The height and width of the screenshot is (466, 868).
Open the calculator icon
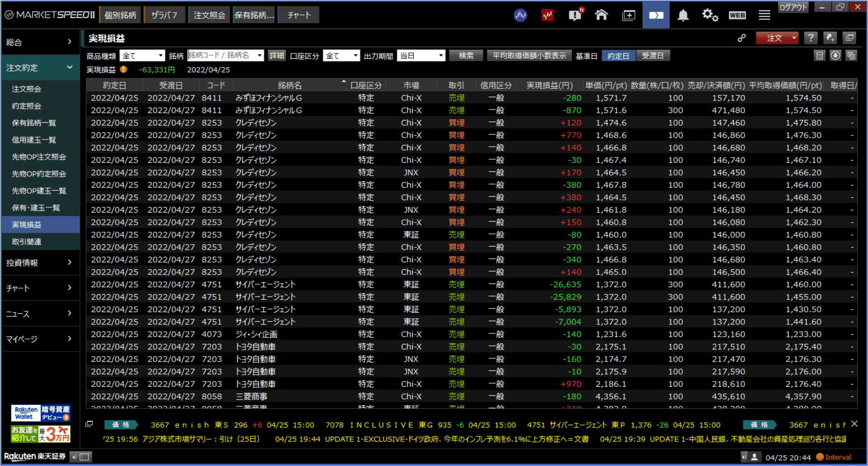(819, 56)
